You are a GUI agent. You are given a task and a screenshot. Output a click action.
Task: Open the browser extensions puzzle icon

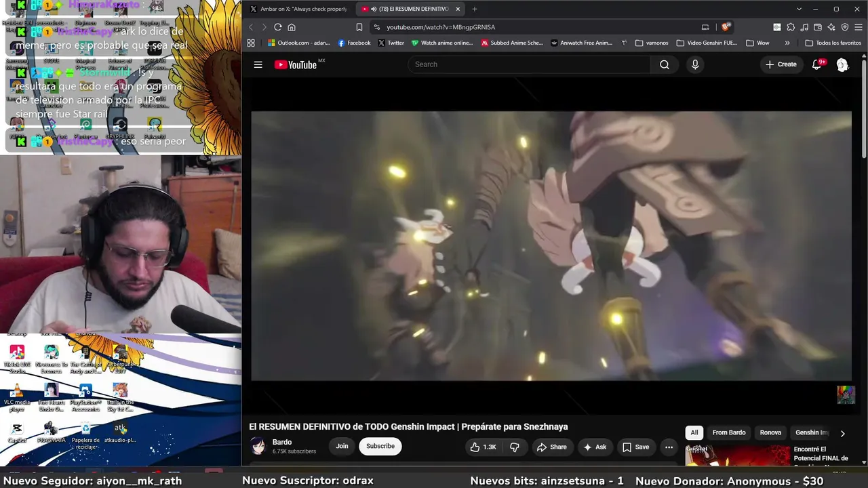point(791,27)
